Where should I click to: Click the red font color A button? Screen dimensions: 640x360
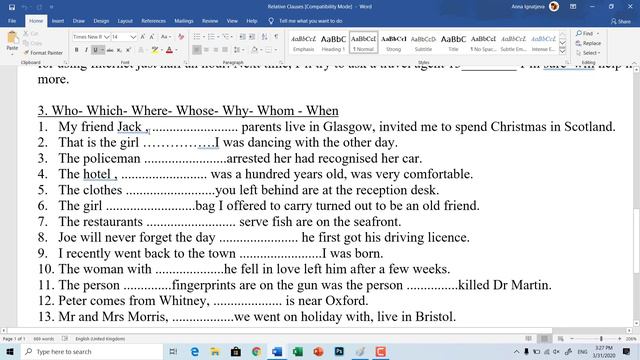click(169, 50)
